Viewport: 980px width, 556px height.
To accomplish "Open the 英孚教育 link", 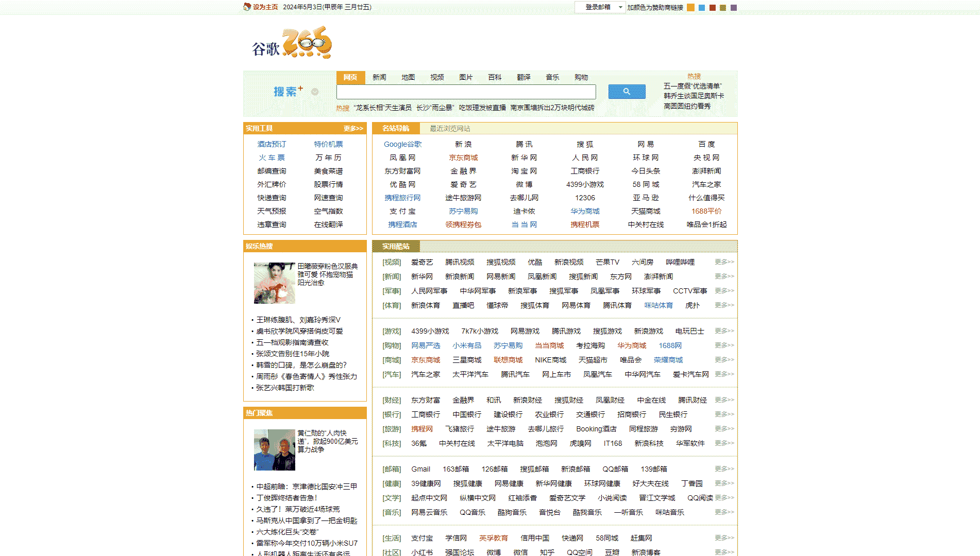I will pyautogui.click(x=493, y=538).
